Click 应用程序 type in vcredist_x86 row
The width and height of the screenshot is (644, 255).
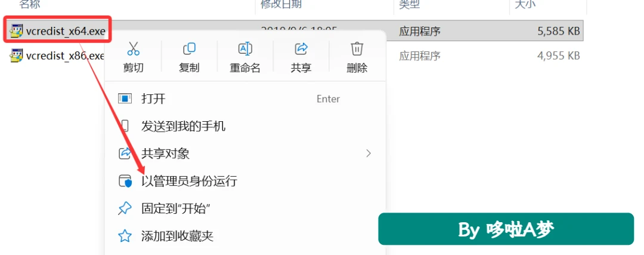coord(420,56)
